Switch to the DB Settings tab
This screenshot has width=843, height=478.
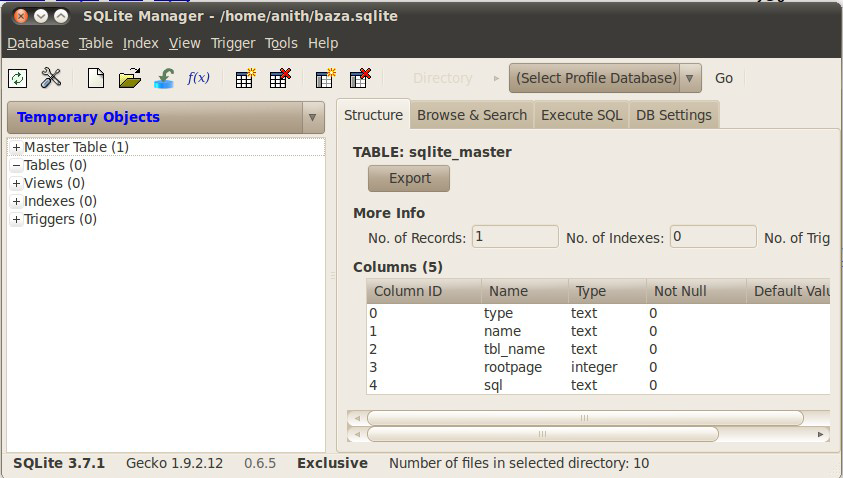pos(674,115)
